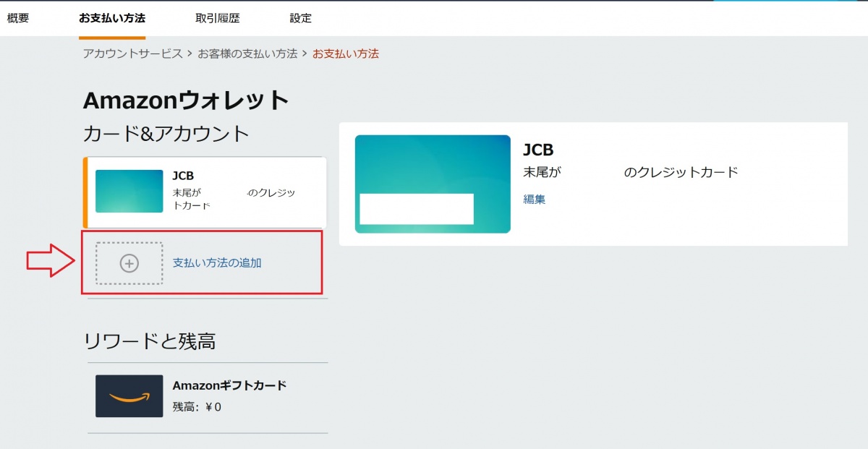This screenshot has height=449, width=868.
Task: Switch to the 取引履歴 tab
Action: point(217,18)
